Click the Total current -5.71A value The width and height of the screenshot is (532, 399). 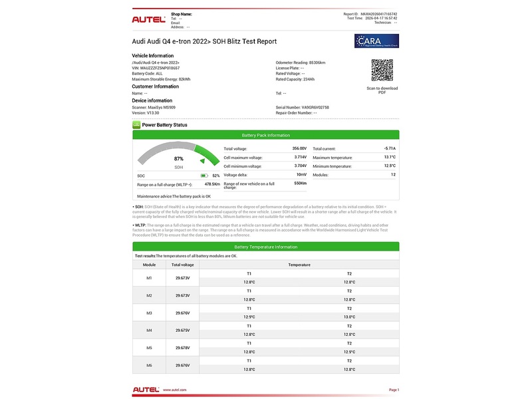coord(390,148)
